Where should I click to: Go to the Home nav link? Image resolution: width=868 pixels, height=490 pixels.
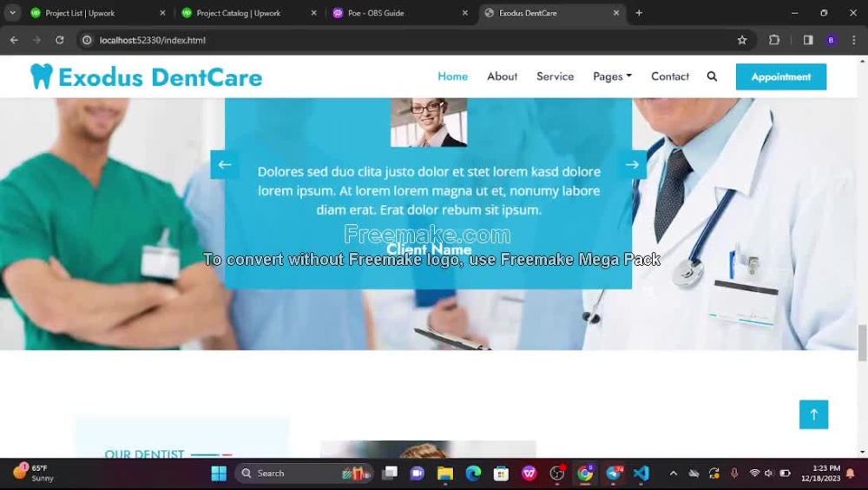(452, 76)
